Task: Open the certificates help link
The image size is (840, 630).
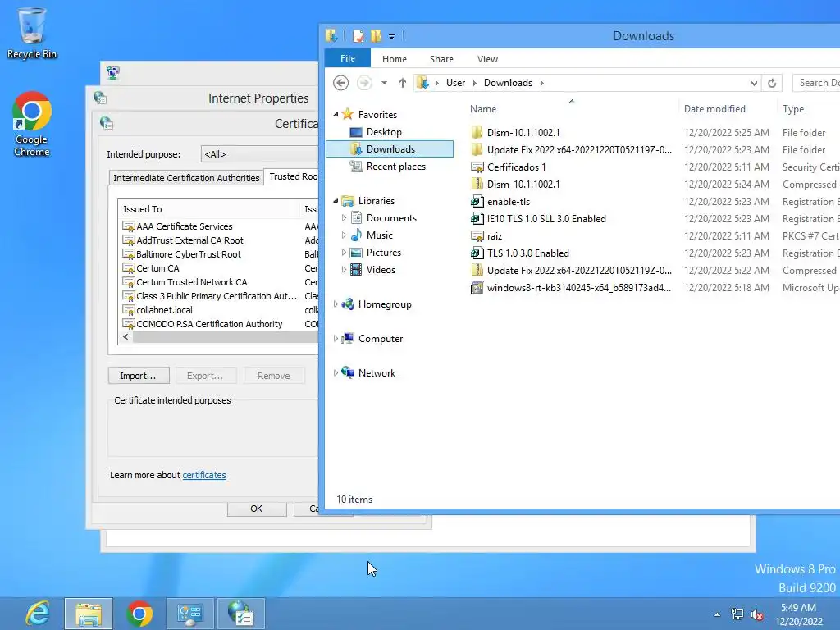Action: pos(204,475)
